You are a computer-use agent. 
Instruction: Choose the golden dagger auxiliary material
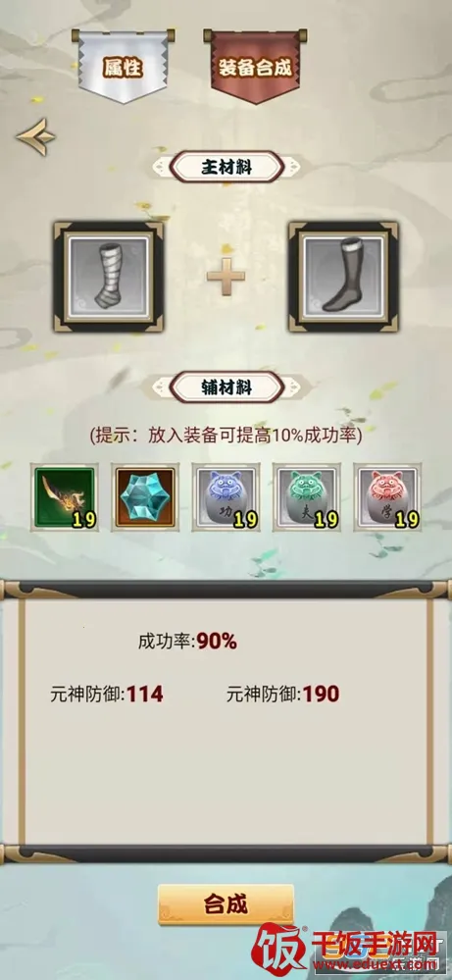coord(65,497)
